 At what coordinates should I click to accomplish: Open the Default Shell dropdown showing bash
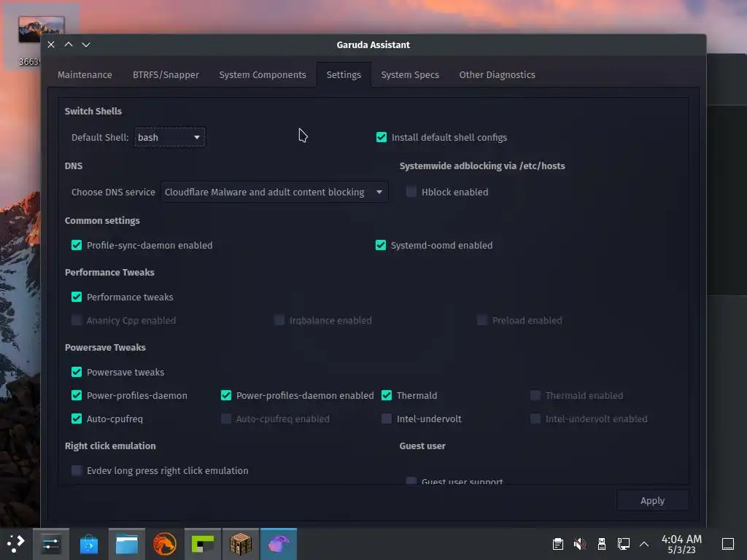[x=170, y=137]
